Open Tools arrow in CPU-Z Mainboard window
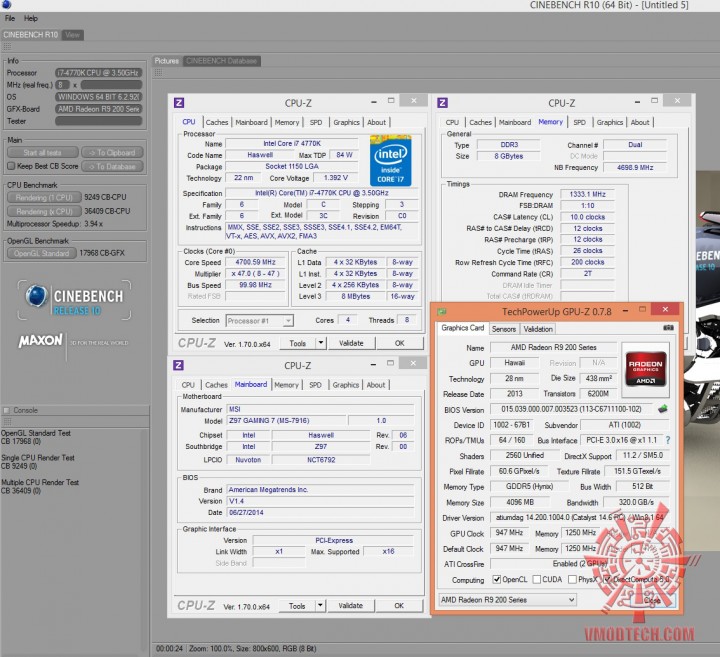The width and height of the screenshot is (720, 657). coord(321,606)
